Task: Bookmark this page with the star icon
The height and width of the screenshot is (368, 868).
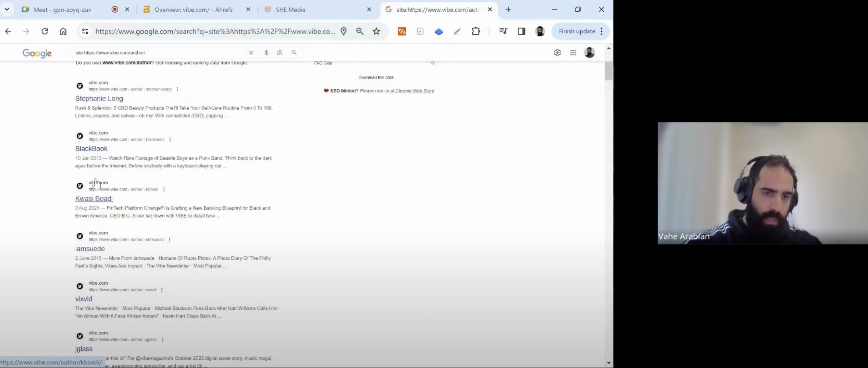Action: click(x=376, y=32)
